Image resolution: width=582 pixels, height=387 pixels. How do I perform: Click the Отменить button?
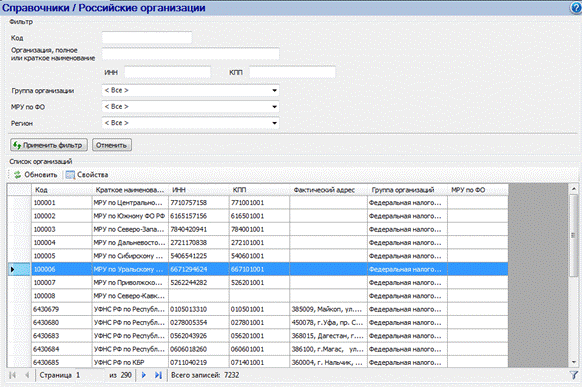click(x=112, y=145)
